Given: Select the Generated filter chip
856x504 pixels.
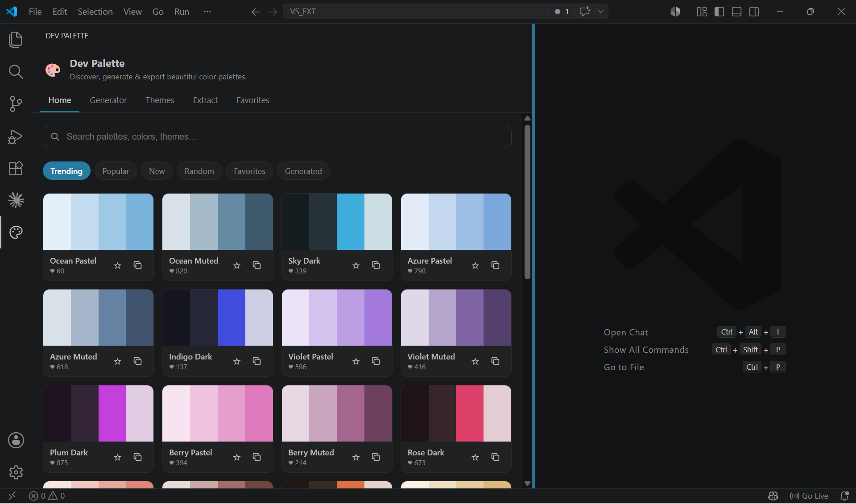Looking at the screenshot, I should 303,171.
